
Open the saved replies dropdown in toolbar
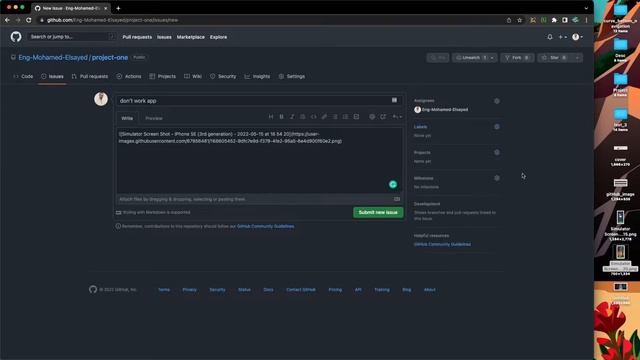click(397, 117)
